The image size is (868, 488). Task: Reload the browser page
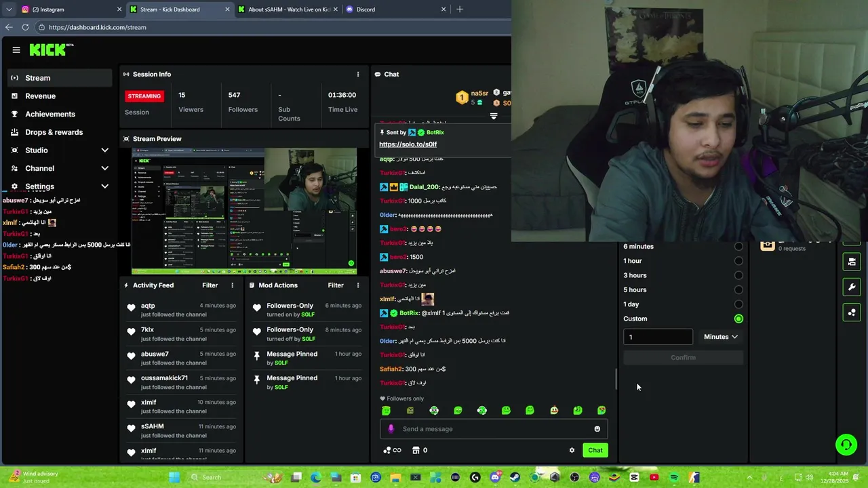coord(25,27)
